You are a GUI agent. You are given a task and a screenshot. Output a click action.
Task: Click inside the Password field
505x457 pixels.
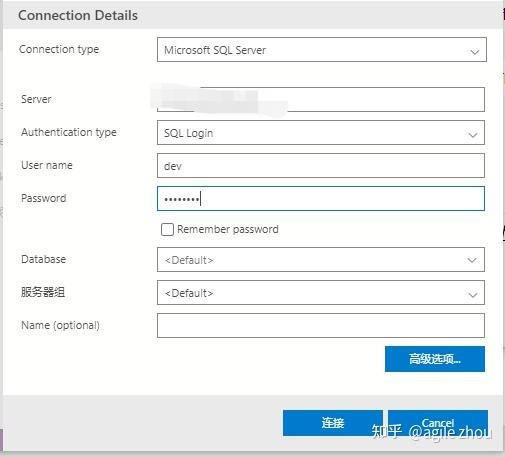click(321, 198)
